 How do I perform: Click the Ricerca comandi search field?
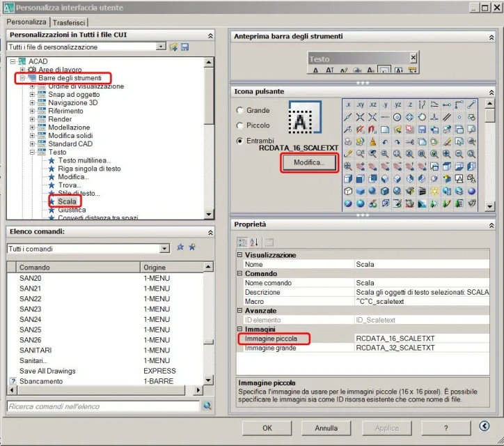pos(103,406)
